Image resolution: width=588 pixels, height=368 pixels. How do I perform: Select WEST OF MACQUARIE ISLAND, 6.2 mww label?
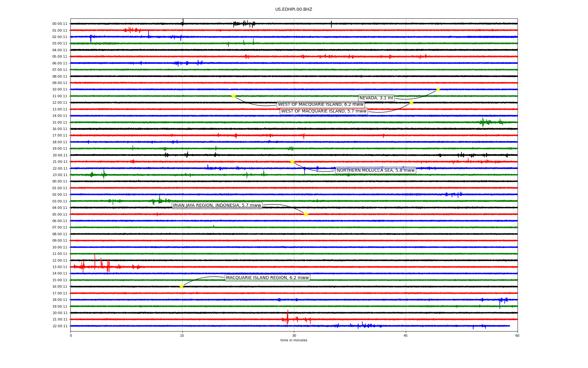click(x=321, y=105)
